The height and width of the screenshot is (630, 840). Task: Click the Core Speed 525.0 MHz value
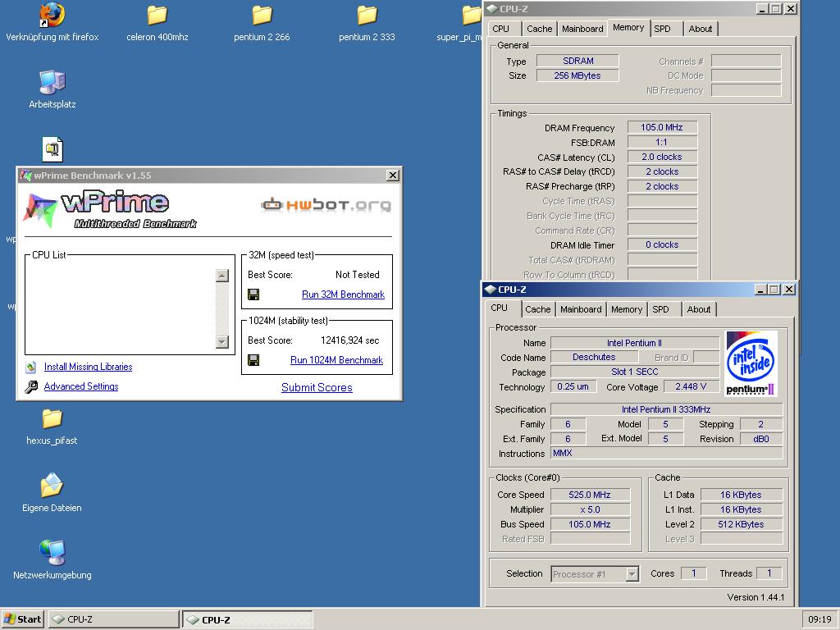[590, 495]
